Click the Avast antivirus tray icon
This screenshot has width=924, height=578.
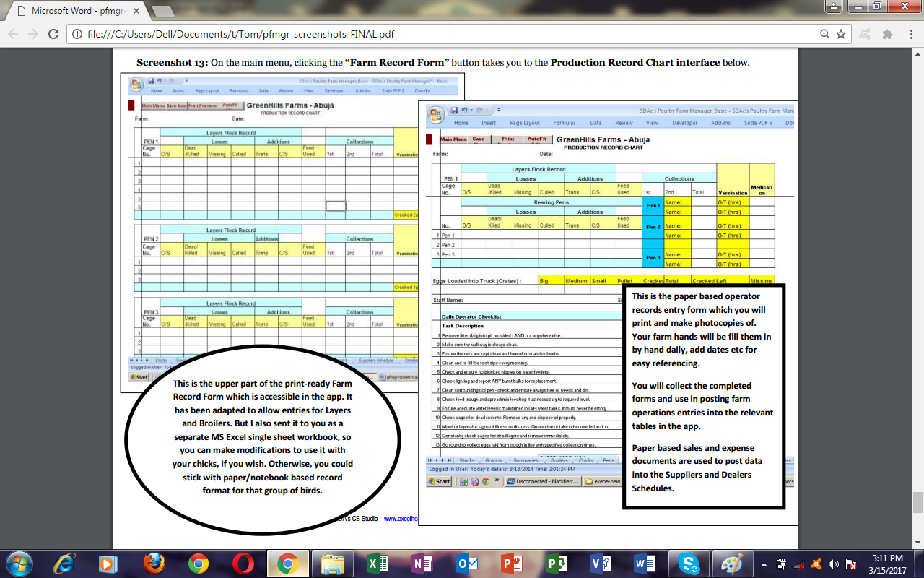pyautogui.click(x=816, y=564)
